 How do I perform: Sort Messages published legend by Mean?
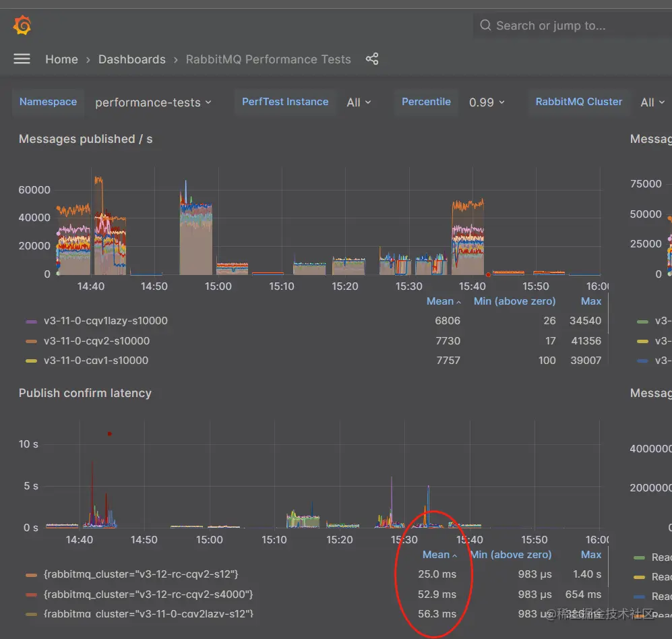coord(443,301)
